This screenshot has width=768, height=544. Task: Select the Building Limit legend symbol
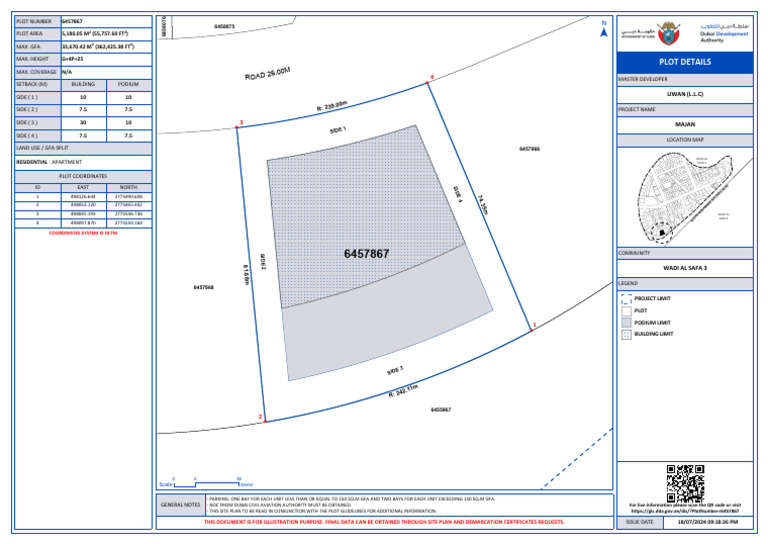[x=626, y=334]
